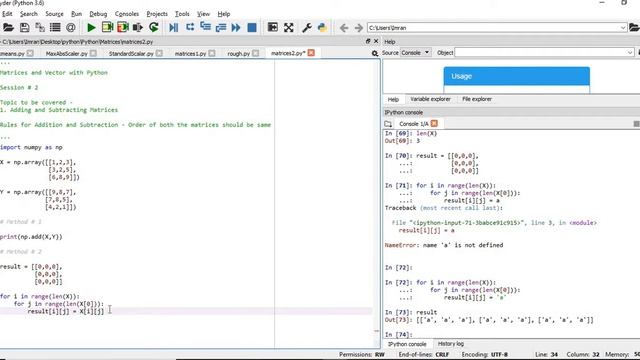Image resolution: width=640 pixels, height=360 pixels.
Task: Open Preferences with the wrench icon
Action: 307,27
